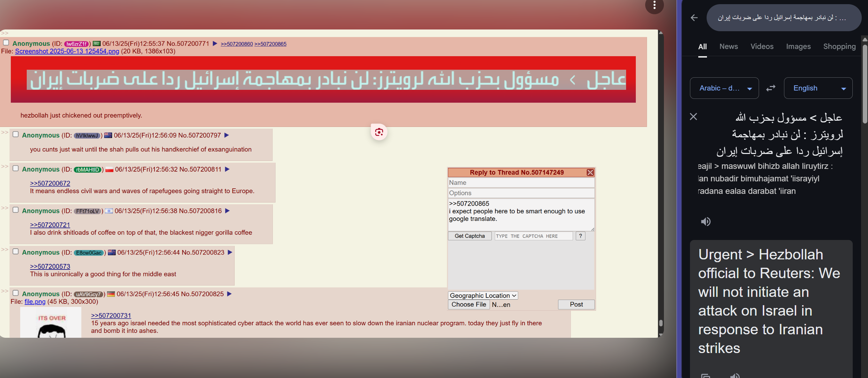Clear the Arabic source text
Viewport: 868px width, 378px height.
tap(693, 117)
